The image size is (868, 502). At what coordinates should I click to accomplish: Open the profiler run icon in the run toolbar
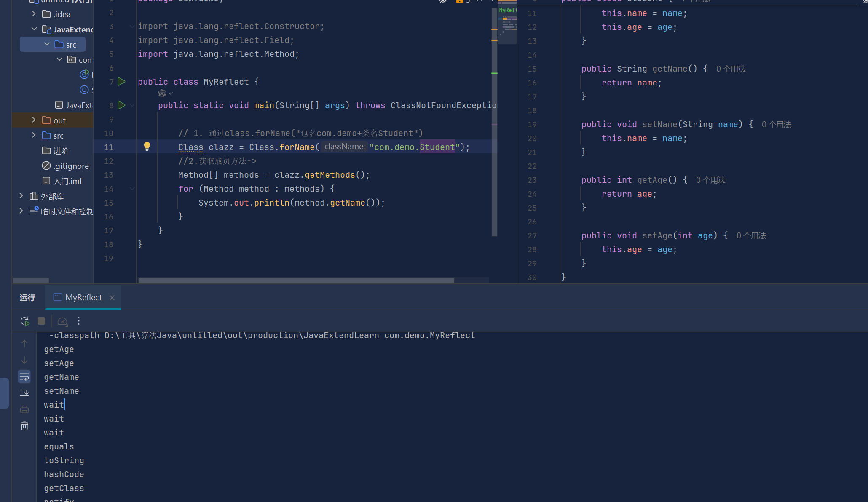(x=62, y=321)
